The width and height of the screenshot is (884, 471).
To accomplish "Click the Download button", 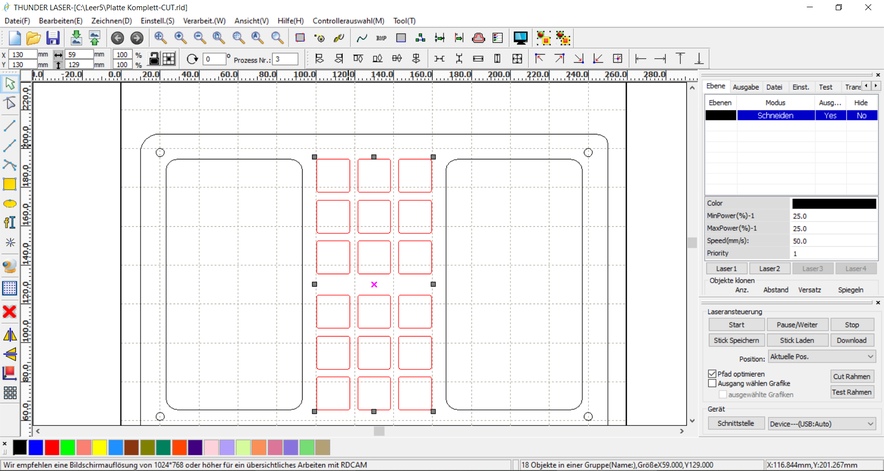I will click(x=851, y=340).
